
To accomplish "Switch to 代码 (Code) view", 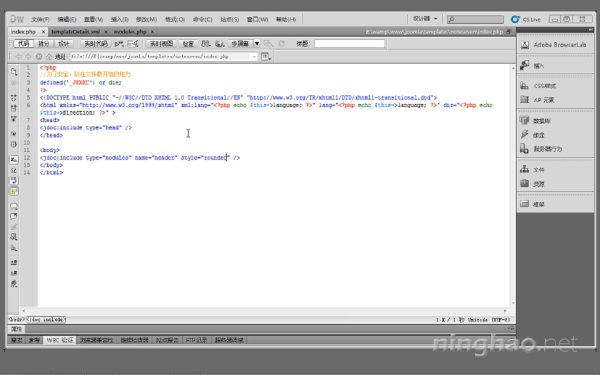I will click(23, 44).
